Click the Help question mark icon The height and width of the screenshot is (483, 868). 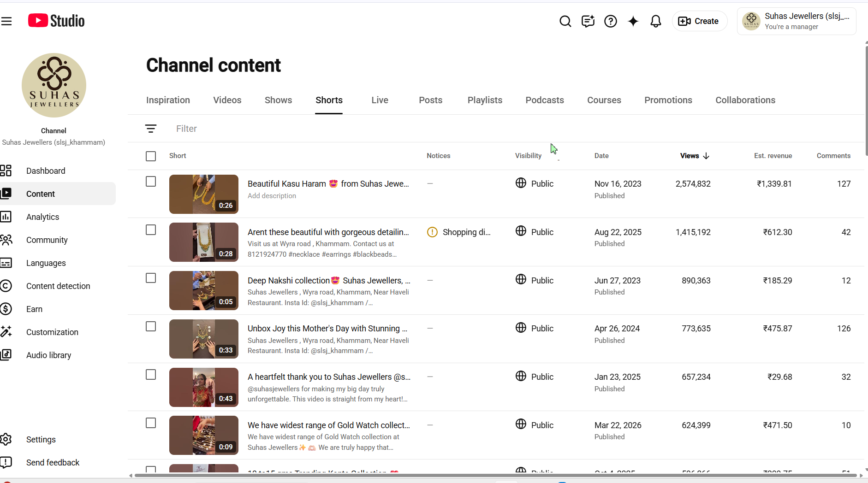(x=610, y=21)
